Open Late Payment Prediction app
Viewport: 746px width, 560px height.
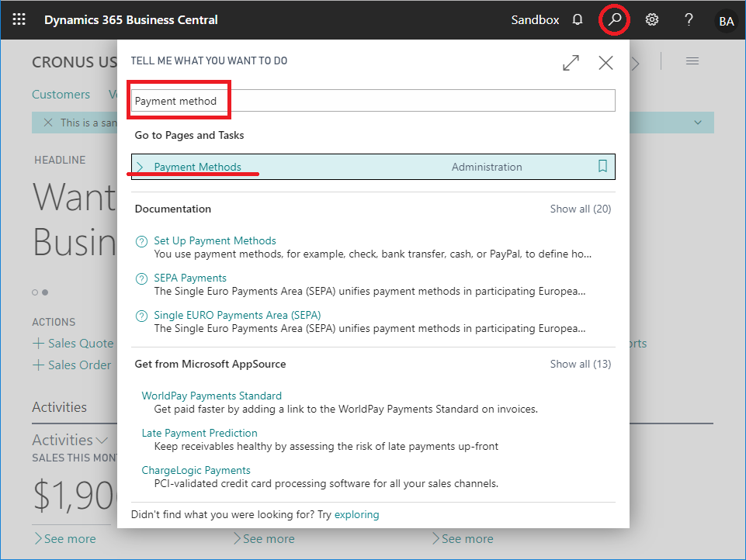pyautogui.click(x=200, y=433)
